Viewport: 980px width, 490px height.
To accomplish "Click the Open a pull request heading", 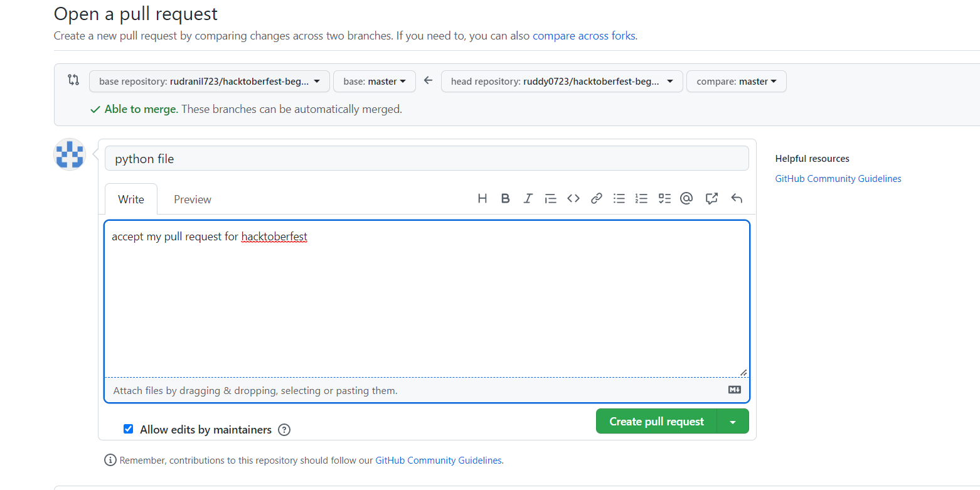I will click(136, 14).
